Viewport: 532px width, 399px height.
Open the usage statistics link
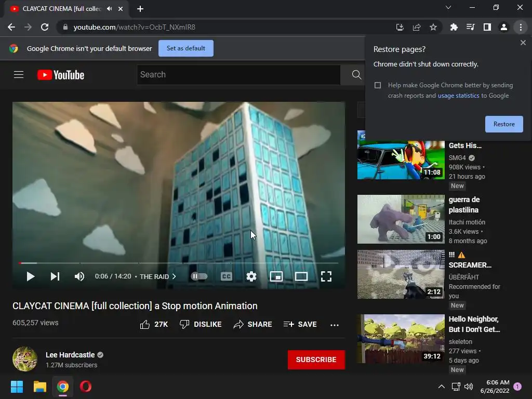[x=458, y=96]
